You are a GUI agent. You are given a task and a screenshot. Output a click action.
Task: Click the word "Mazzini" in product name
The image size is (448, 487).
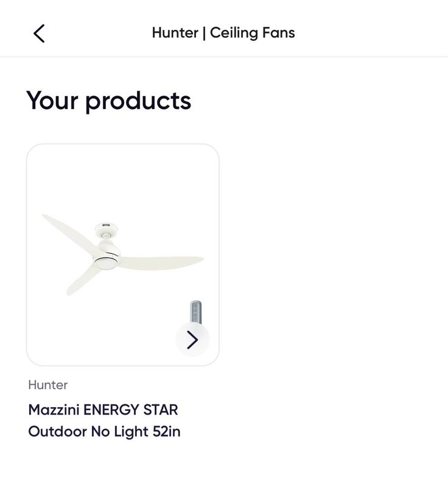pyautogui.click(x=54, y=410)
